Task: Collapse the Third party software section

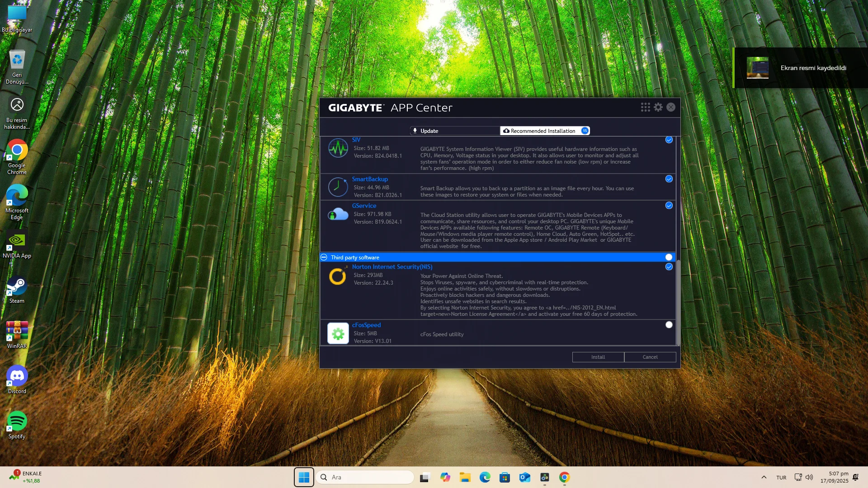Action: 324,257
